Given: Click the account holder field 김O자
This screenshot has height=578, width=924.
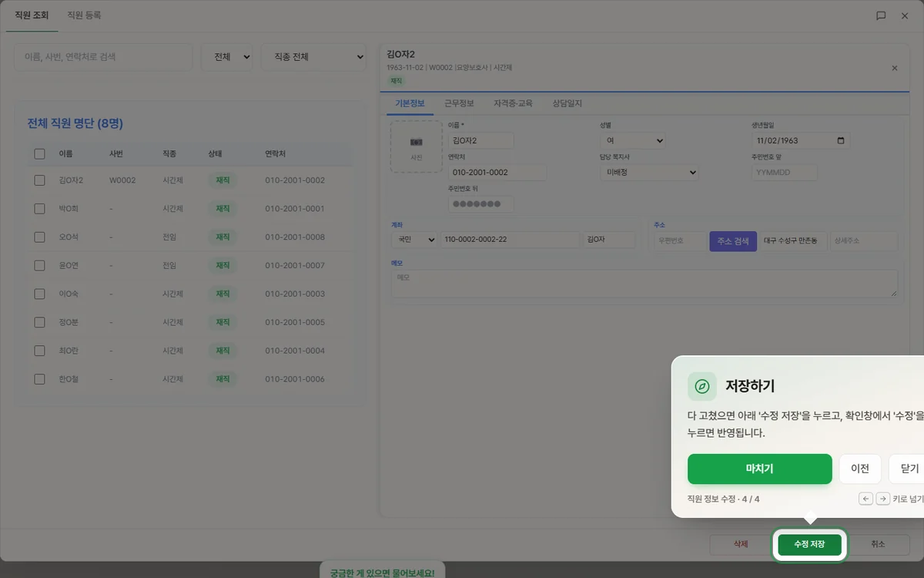Looking at the screenshot, I should point(609,240).
